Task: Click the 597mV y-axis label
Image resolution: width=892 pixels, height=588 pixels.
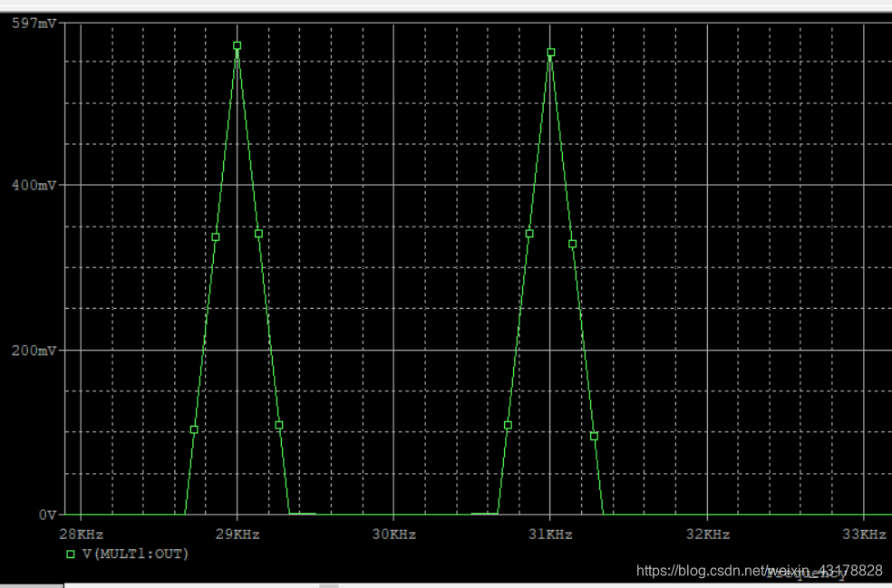Action: coord(34,24)
